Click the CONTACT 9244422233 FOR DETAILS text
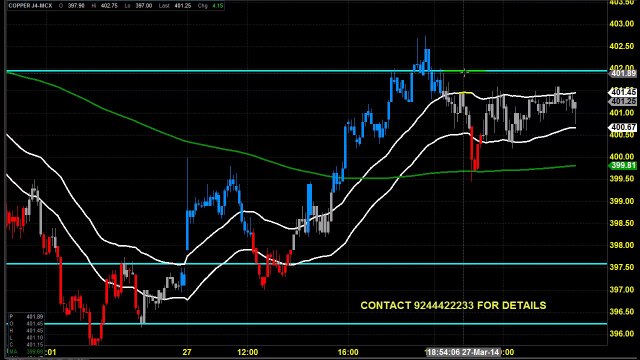The width and height of the screenshot is (640, 360). (453, 306)
